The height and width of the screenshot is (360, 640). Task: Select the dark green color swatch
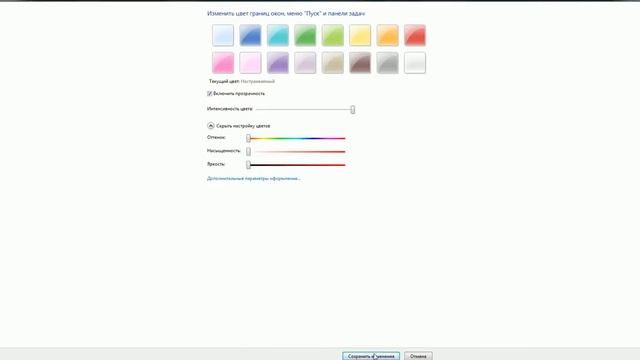coord(305,35)
